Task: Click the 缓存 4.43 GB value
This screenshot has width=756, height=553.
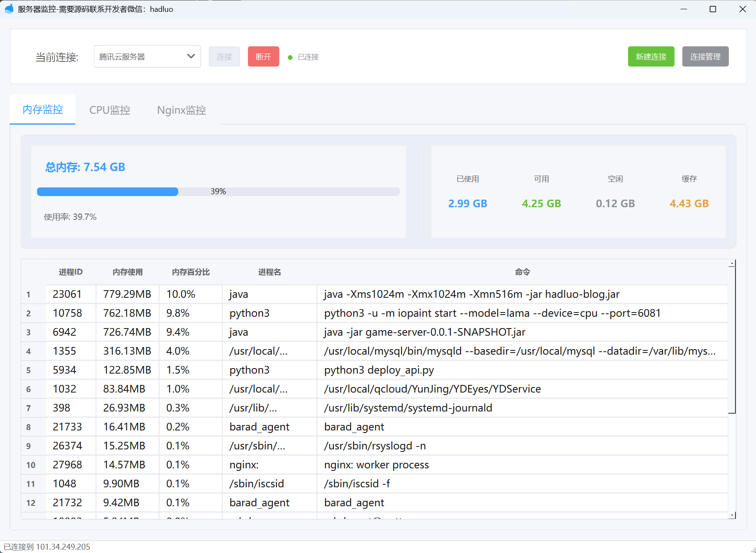Action: pyautogui.click(x=689, y=203)
